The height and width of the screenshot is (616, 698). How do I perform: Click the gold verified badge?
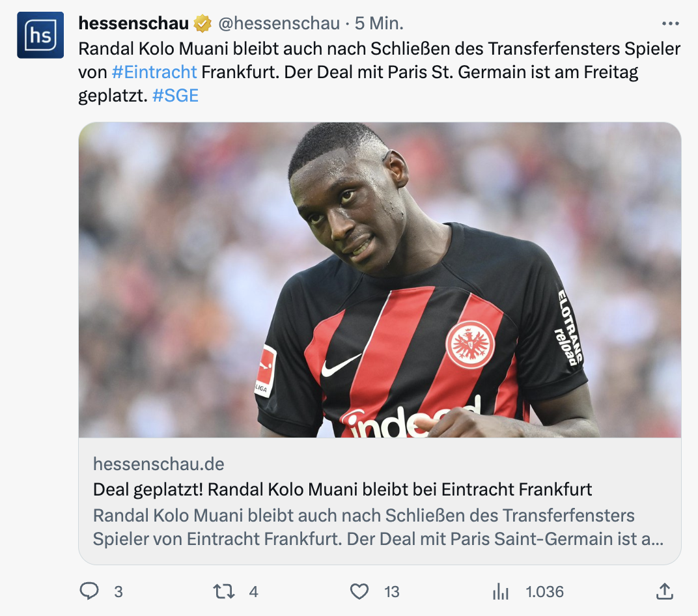click(202, 23)
